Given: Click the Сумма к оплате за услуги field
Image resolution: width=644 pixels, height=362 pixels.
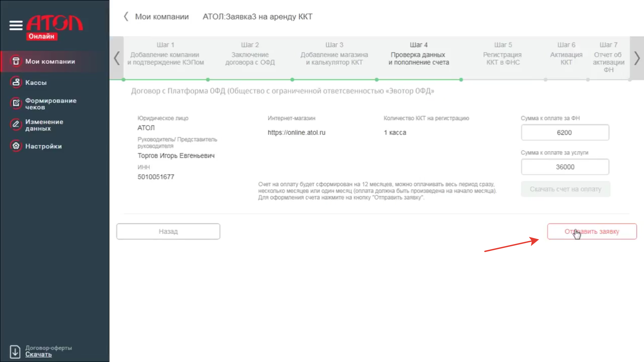Looking at the screenshot, I should tap(565, 167).
